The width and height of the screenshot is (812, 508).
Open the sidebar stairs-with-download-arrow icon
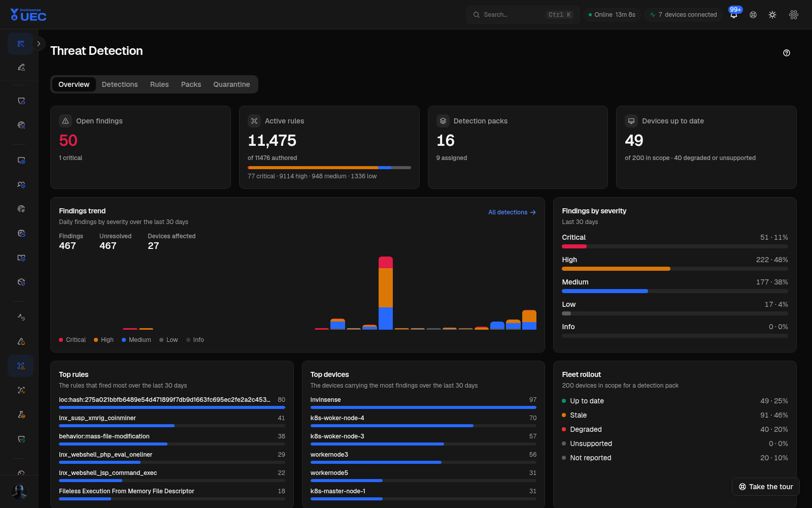(21, 67)
